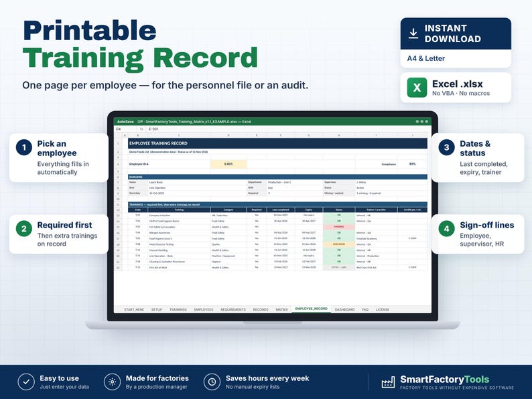Viewport: 532px width, 399px height.
Task: Click the grey EXTRA status cell in row 22
Action: 339,268
